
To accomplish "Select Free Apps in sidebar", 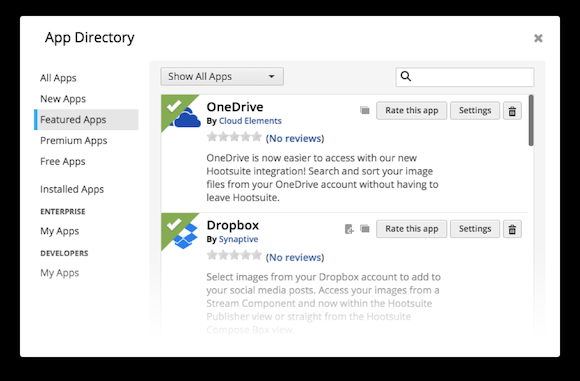I will pyautogui.click(x=63, y=161).
